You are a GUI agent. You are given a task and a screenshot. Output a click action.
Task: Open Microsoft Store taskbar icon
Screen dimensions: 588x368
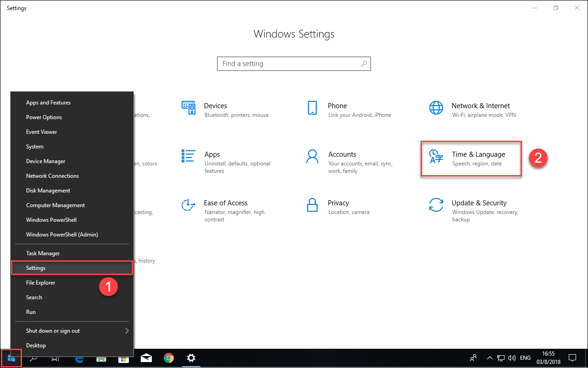tap(123, 358)
